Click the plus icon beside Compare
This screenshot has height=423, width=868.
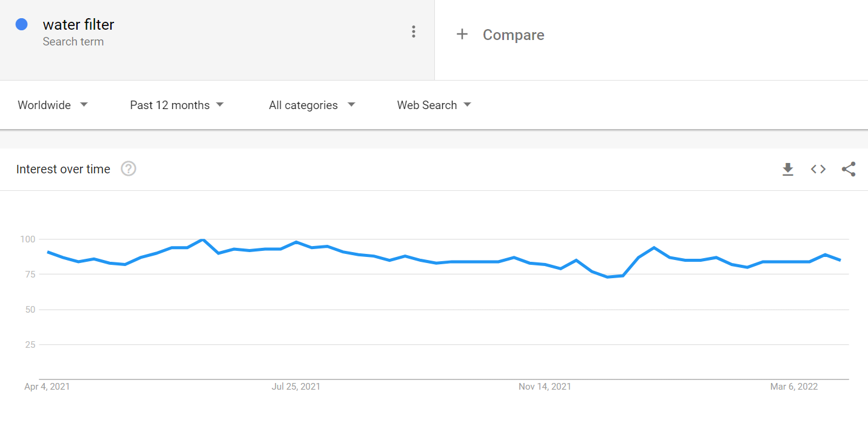(x=462, y=35)
